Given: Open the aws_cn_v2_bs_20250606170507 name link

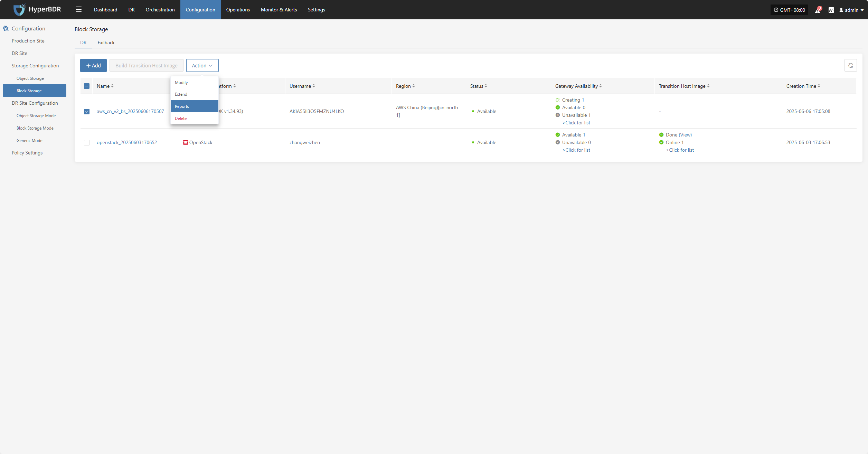Looking at the screenshot, I should pyautogui.click(x=130, y=111).
